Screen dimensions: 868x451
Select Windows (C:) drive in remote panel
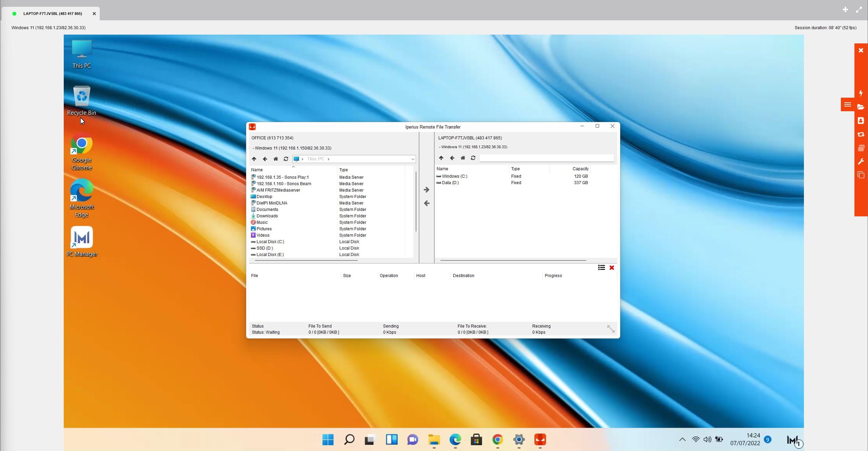click(454, 176)
